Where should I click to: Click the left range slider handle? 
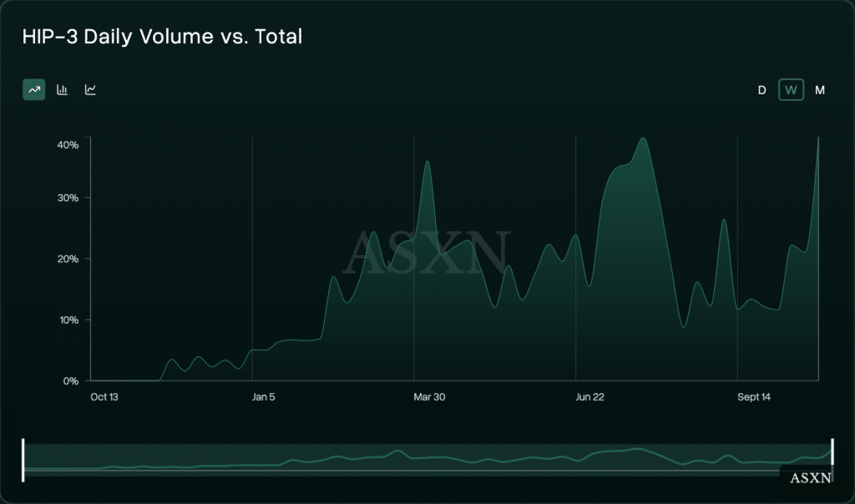[23, 461]
